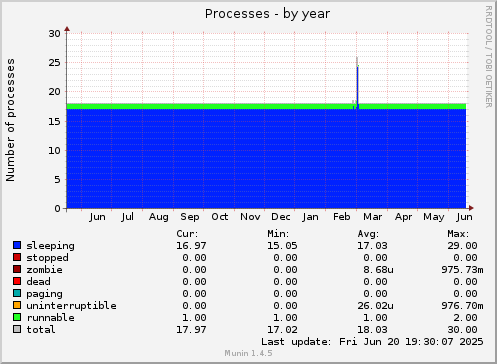The image size is (497, 364).
Task: Click the bright red dead legend swatch
Action: tap(17, 281)
